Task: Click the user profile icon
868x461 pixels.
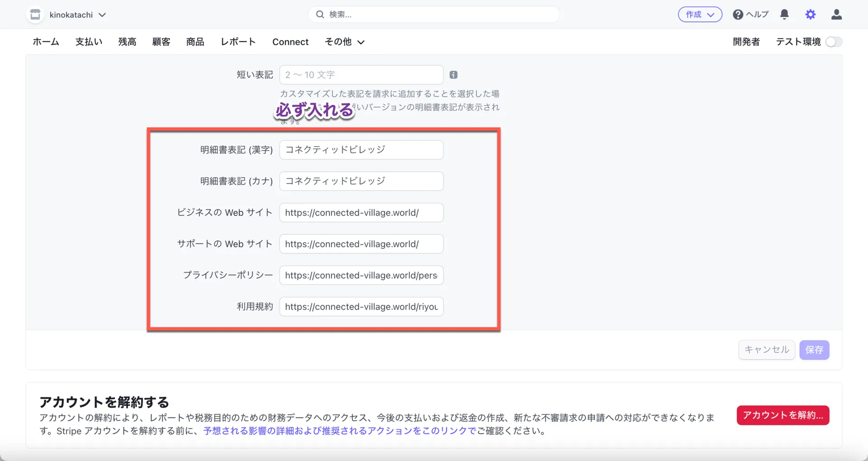Action: [x=836, y=14]
